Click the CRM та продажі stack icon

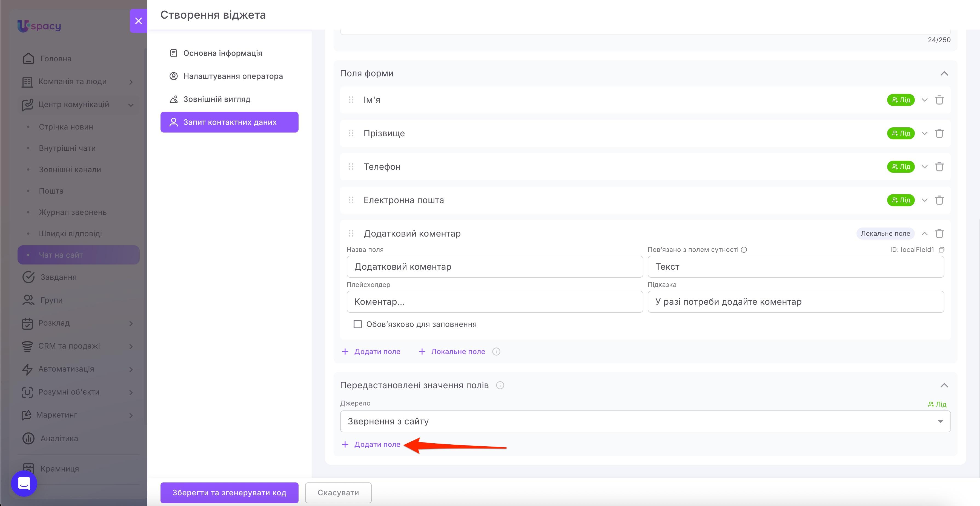click(27, 346)
